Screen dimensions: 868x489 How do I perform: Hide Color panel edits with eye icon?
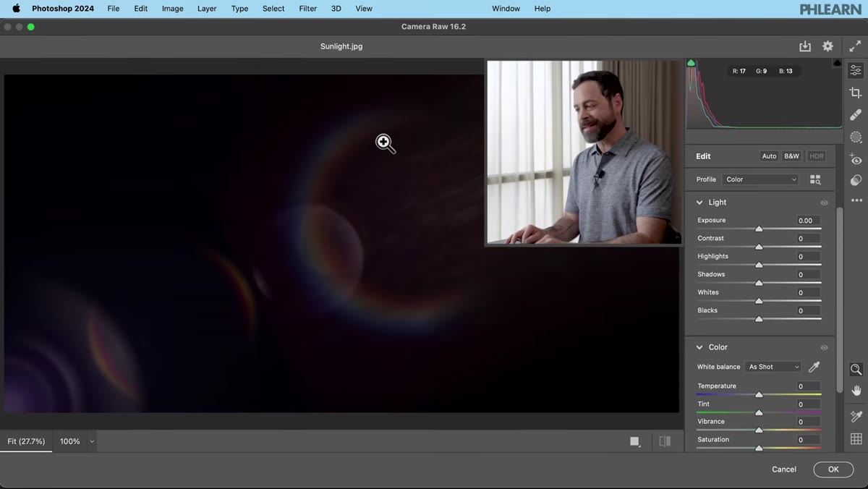824,347
